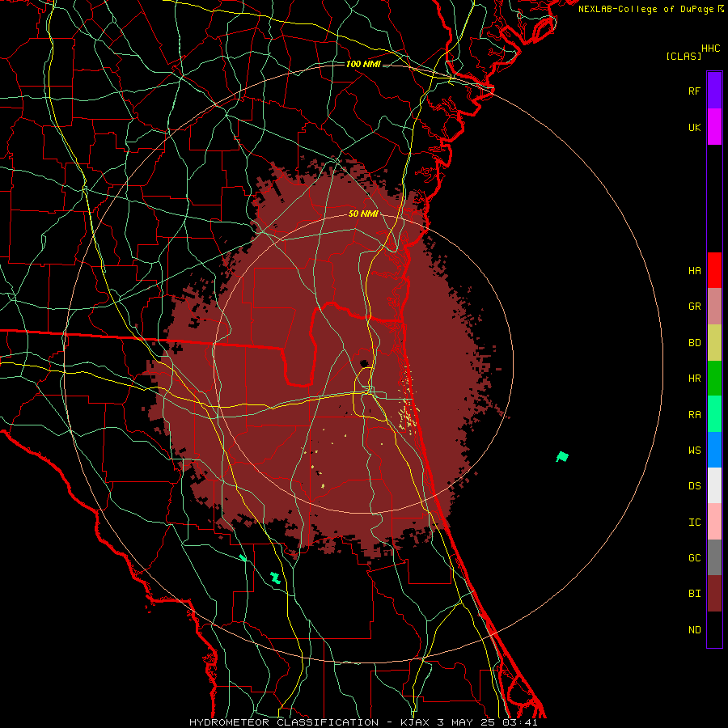728x728 pixels.
Task: Click the GR legend label
Action: pyautogui.click(x=694, y=307)
